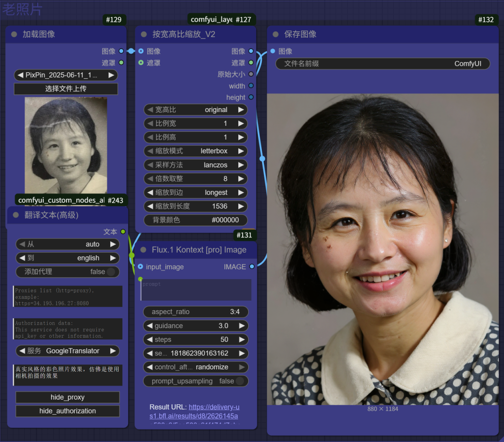Click the 文件名前缀 ComfyUI input field
504x442 pixels.
click(x=382, y=63)
